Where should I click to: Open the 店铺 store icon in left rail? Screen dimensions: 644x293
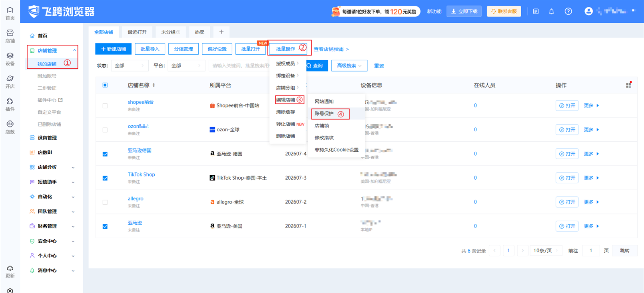pos(10,33)
